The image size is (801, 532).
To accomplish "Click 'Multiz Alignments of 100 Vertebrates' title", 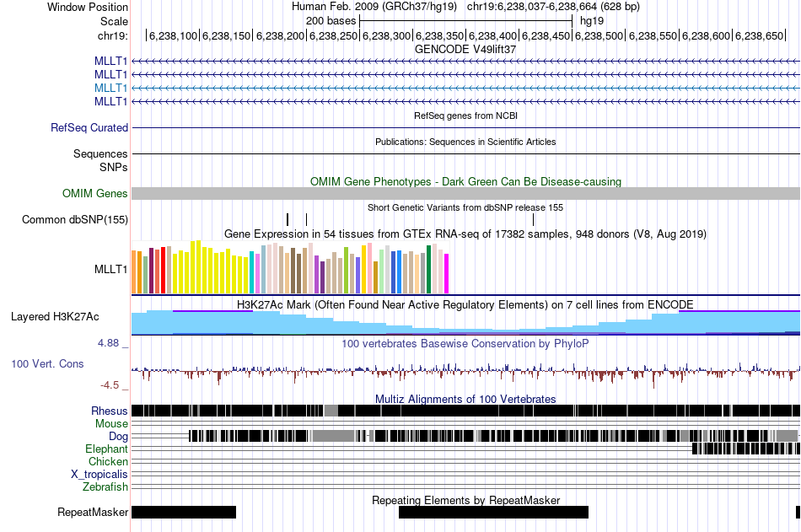I will [x=465, y=399].
